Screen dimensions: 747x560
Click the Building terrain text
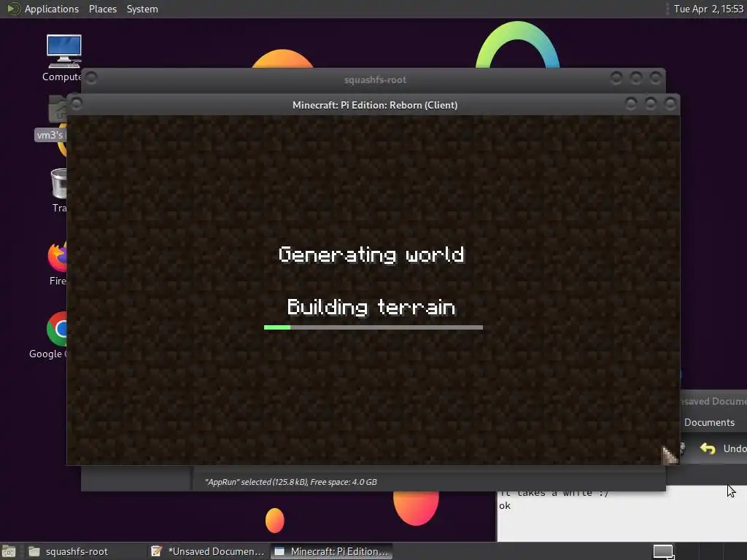pyautogui.click(x=371, y=307)
